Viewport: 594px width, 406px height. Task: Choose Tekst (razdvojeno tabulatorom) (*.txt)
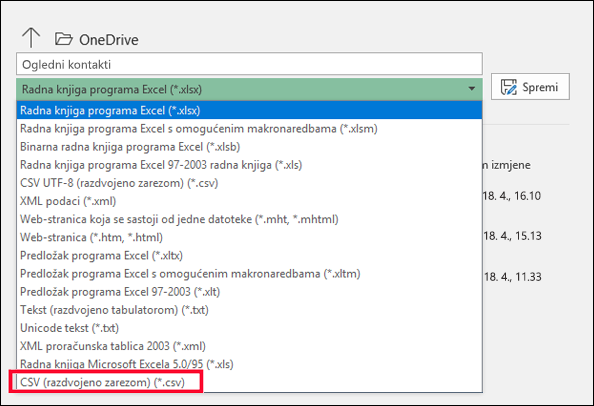tap(249, 310)
